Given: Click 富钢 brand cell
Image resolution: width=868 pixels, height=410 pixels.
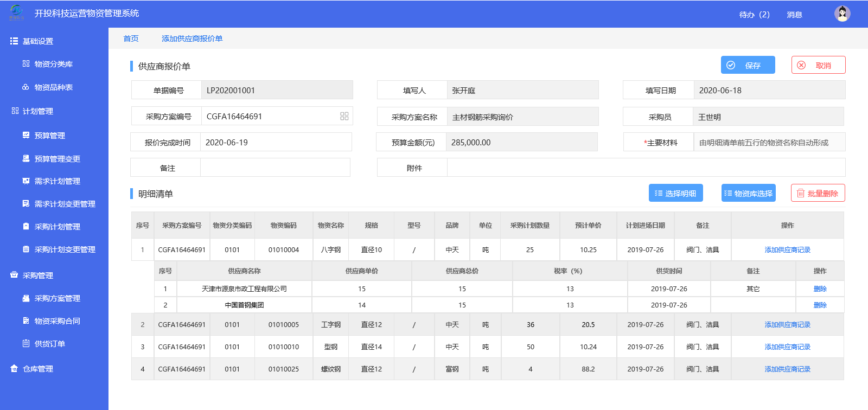Looking at the screenshot, I should click(x=452, y=369).
